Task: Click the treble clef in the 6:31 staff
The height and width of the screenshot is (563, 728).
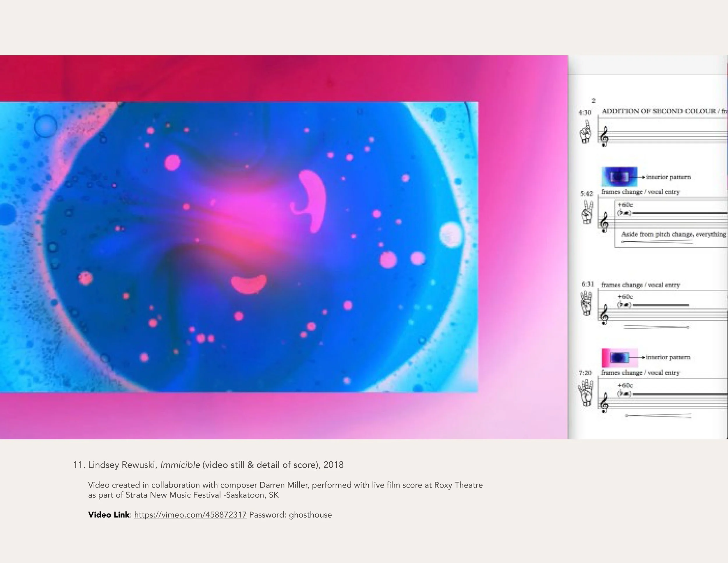Action: [x=604, y=315]
